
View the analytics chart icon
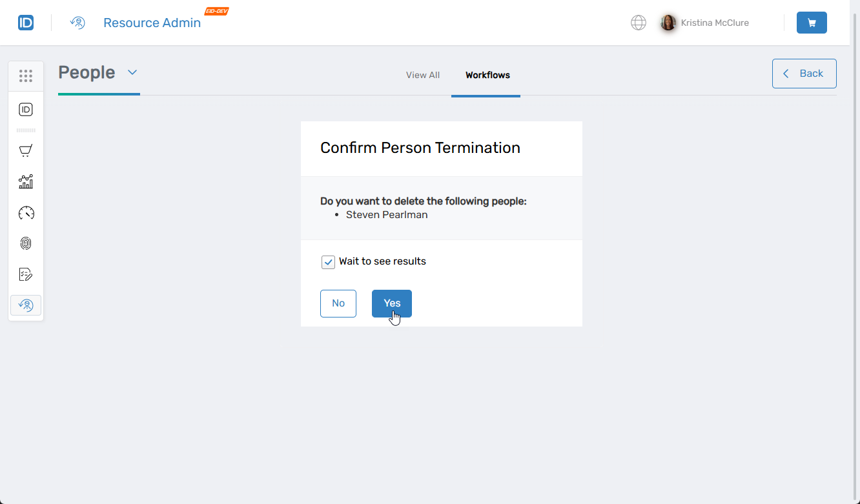[x=26, y=181]
